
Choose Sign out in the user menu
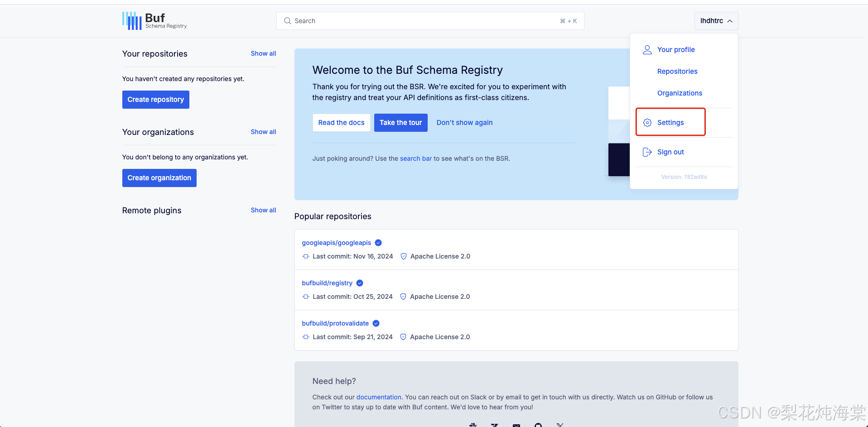pos(670,152)
